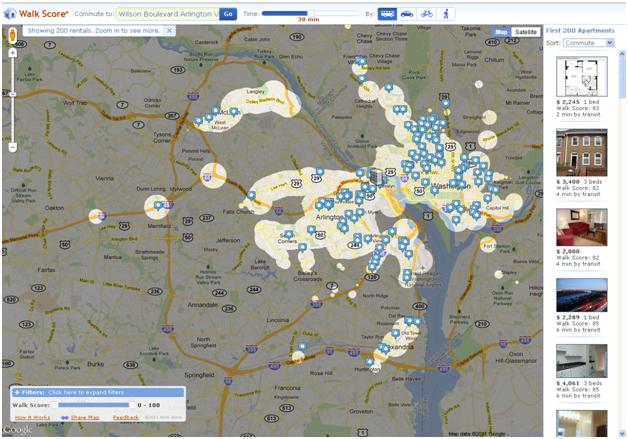Image resolution: width=628 pixels, height=439 pixels.
Task: Open the Feedback link
Action: pos(125,417)
